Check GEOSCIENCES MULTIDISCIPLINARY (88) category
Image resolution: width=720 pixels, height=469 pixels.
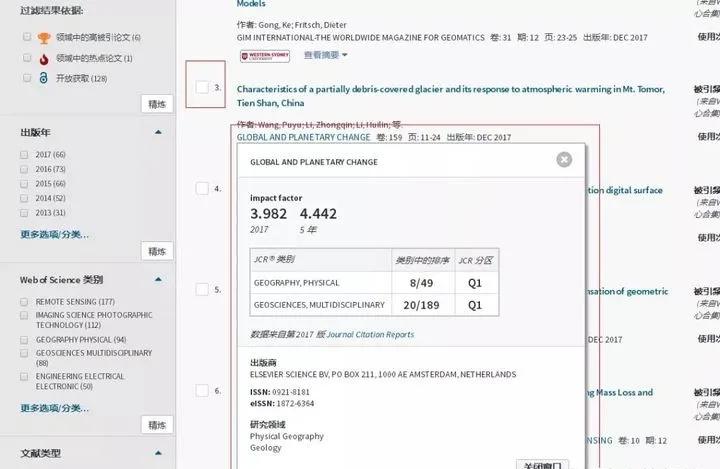point(24,353)
